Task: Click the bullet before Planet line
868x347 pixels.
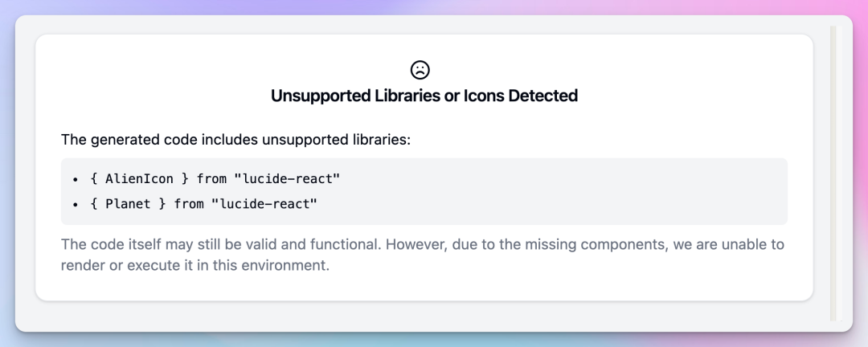Action: tap(75, 205)
